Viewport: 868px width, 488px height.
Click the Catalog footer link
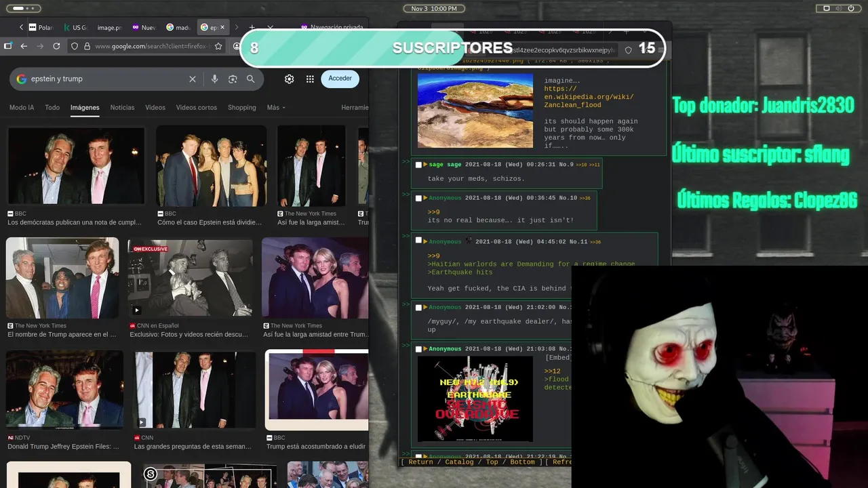pyautogui.click(x=459, y=462)
